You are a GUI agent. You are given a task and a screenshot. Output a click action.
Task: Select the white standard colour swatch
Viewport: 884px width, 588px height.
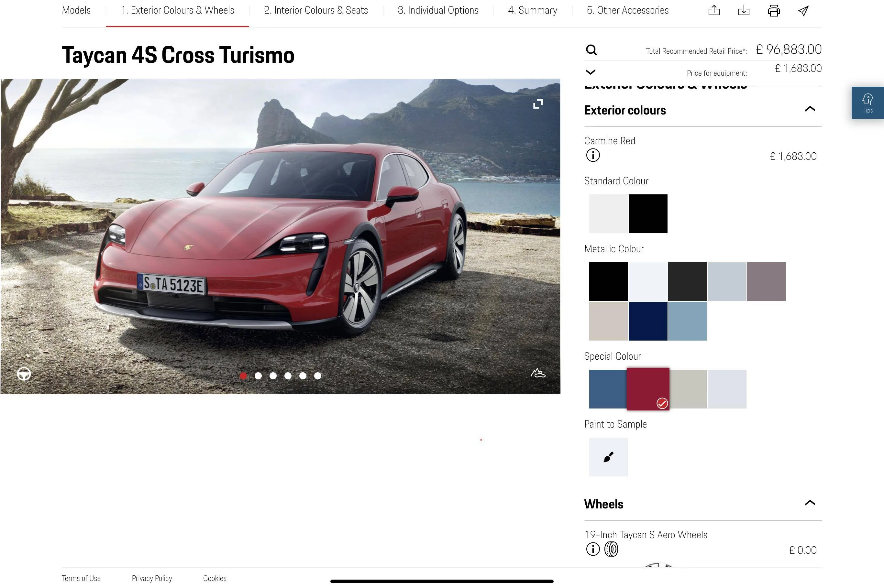click(x=608, y=214)
